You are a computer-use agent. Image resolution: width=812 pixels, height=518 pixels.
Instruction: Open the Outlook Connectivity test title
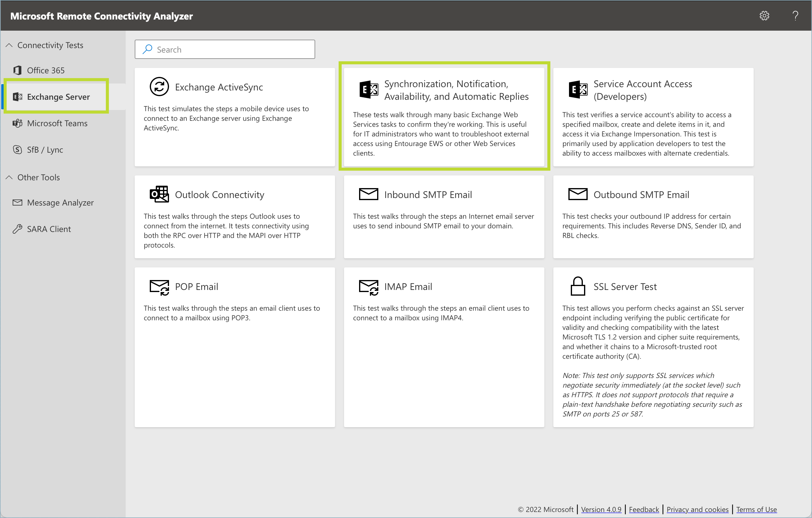(220, 195)
